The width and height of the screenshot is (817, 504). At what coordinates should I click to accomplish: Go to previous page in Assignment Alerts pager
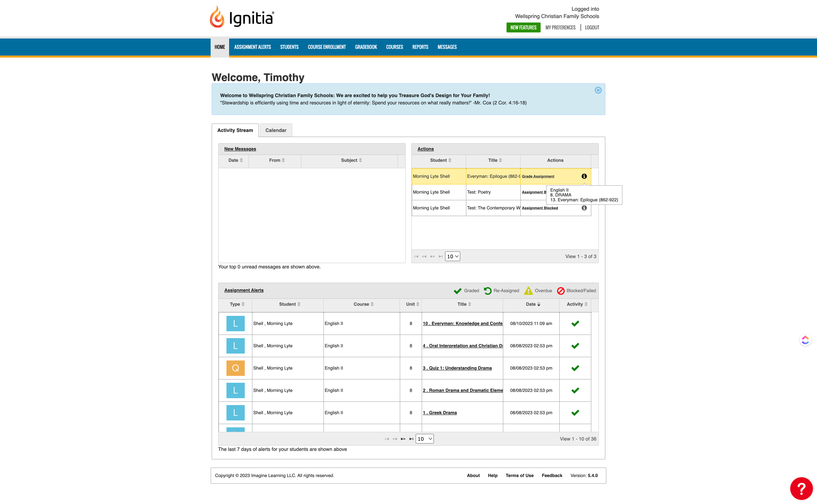395,439
